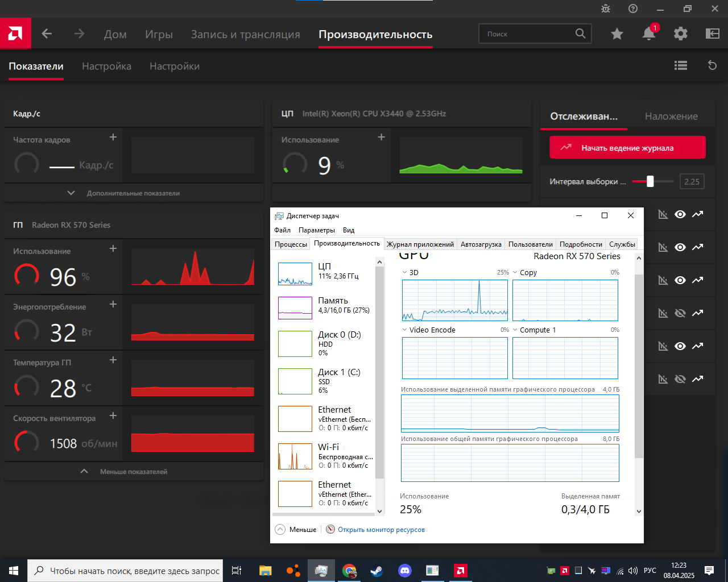The width and height of the screenshot is (728, 582).
Task: Collapse Task Manager with Меньше
Action: pos(296,530)
